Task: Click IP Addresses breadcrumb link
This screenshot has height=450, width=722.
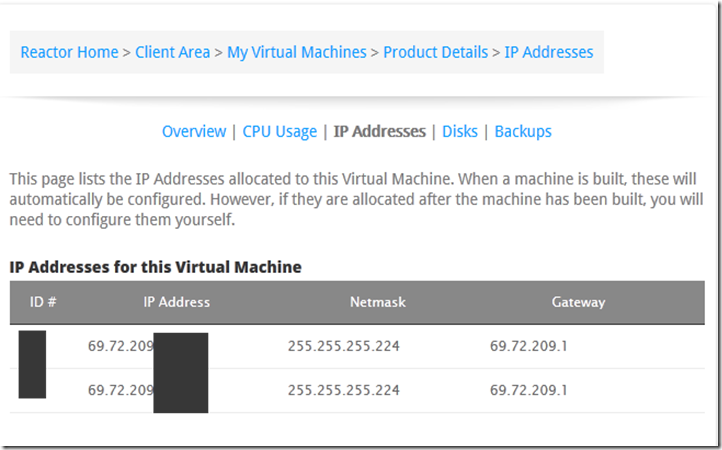Action: [x=549, y=52]
